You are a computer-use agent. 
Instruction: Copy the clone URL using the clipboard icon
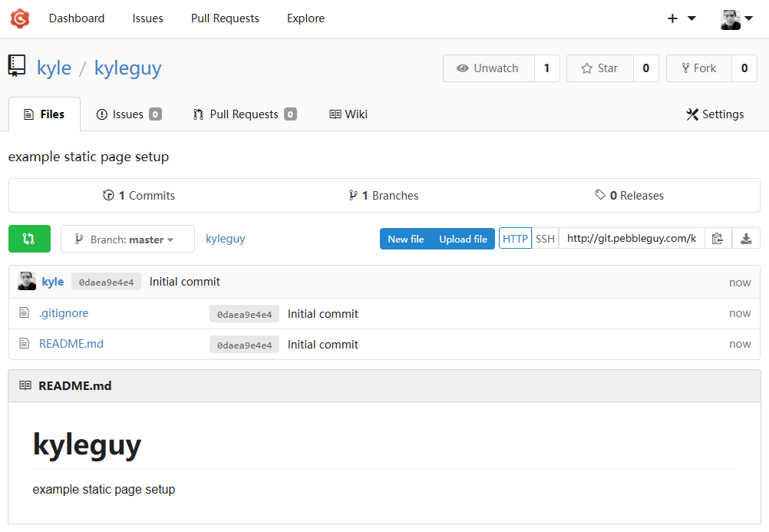718,238
